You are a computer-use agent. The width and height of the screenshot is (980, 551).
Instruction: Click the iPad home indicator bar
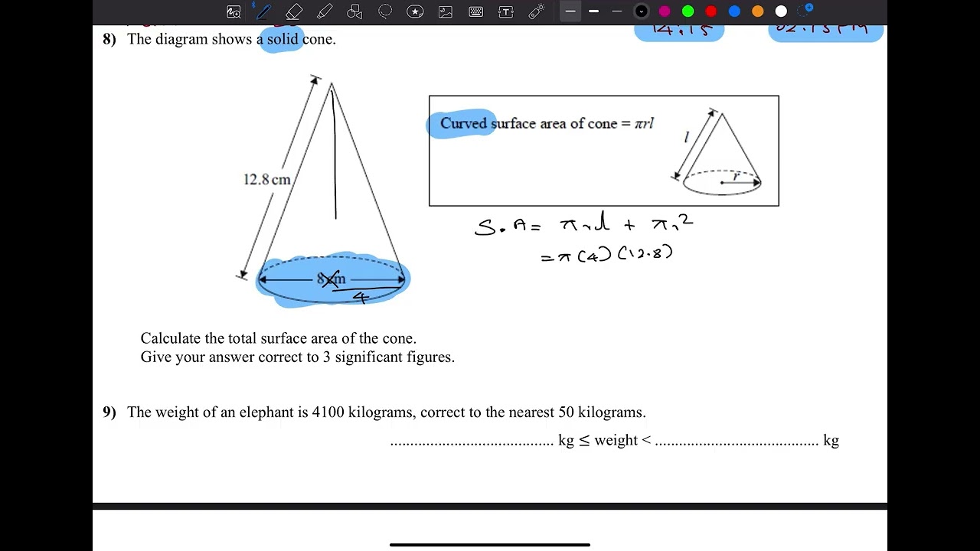coord(490,545)
